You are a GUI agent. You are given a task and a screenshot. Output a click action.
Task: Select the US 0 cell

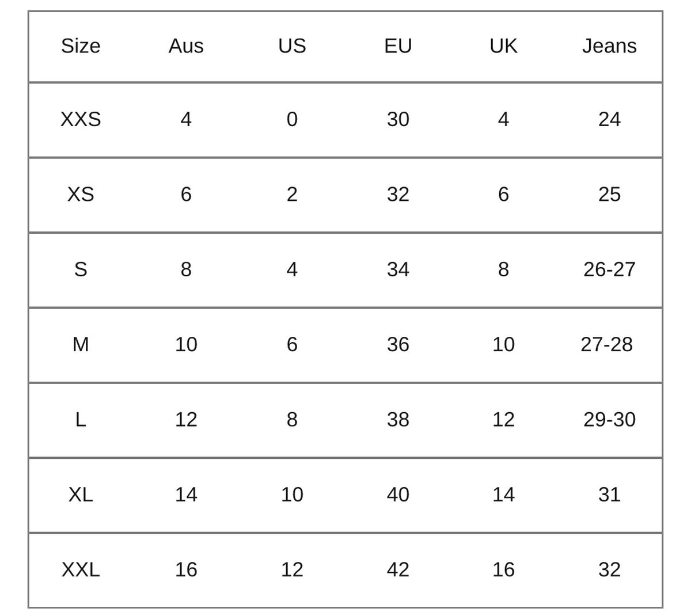click(x=292, y=119)
